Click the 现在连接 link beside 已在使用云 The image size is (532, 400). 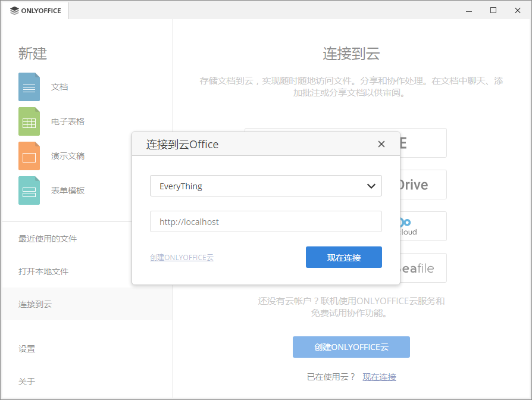(x=379, y=377)
